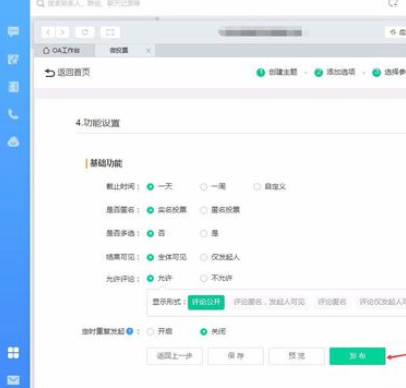This screenshot has height=388, width=406.
Task: Click the search magnifier icon at top
Action: tap(41, 4)
